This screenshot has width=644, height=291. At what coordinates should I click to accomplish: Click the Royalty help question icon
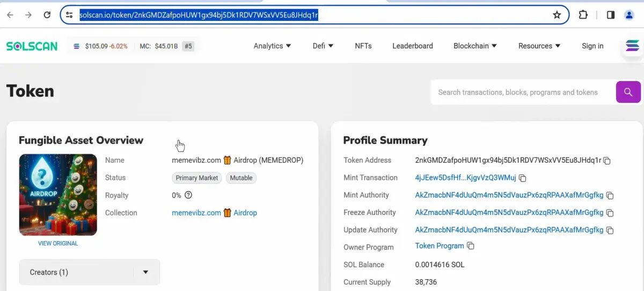tap(188, 195)
